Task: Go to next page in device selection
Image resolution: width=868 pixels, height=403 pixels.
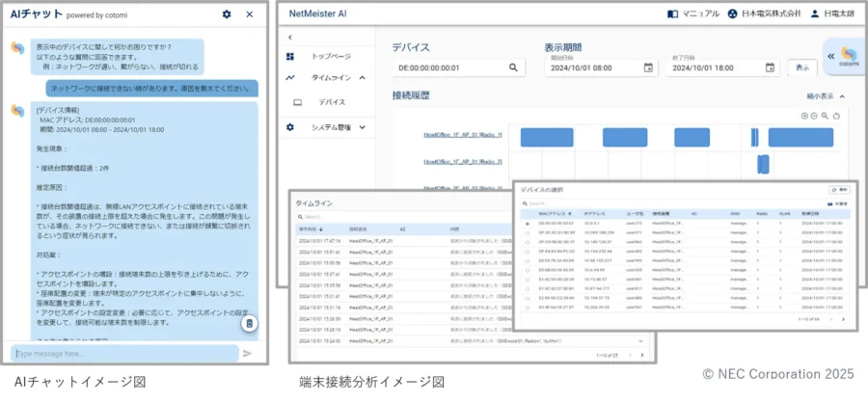Action: click(843, 319)
